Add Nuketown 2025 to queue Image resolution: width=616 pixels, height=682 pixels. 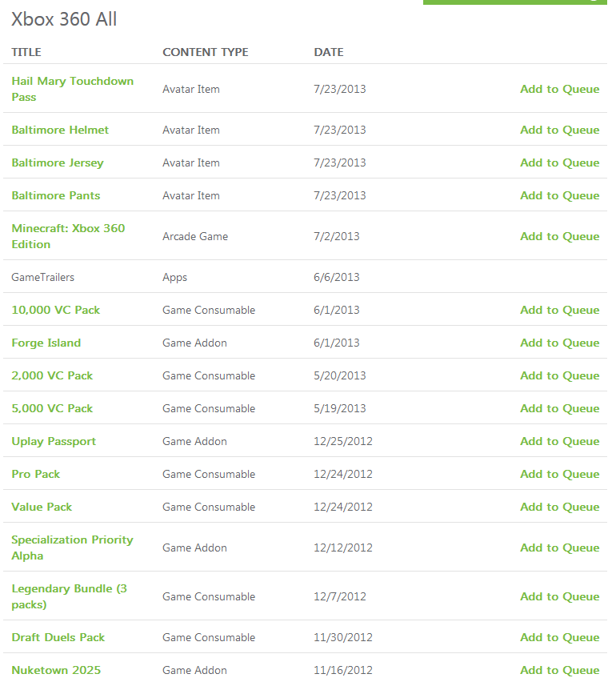point(559,670)
